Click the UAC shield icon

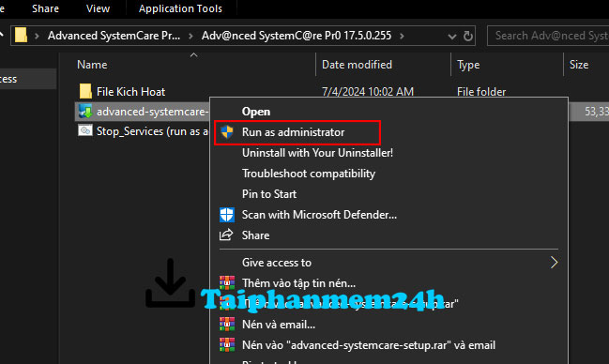tap(227, 132)
